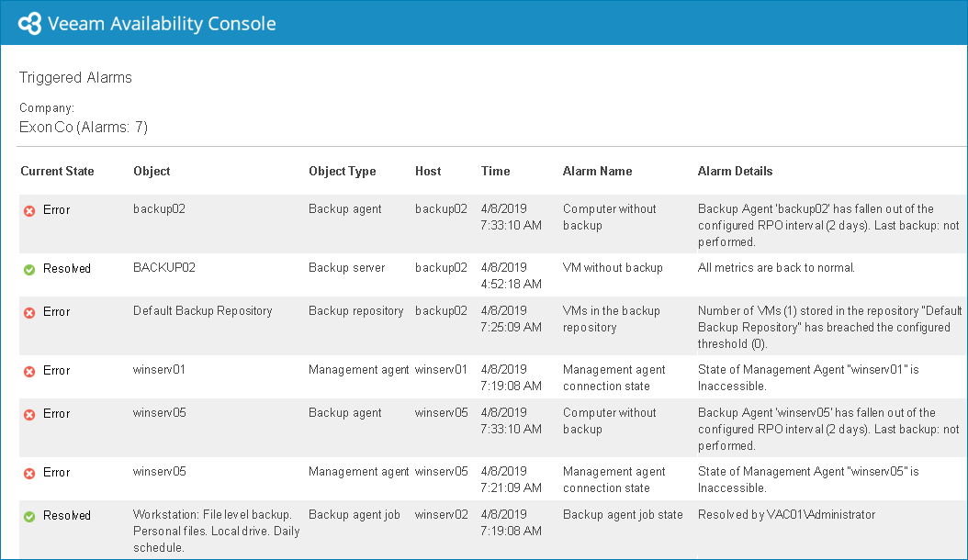Click the Resolved icon in BACKUP02 Backup server row
The width and height of the screenshot is (968, 560).
(x=29, y=270)
